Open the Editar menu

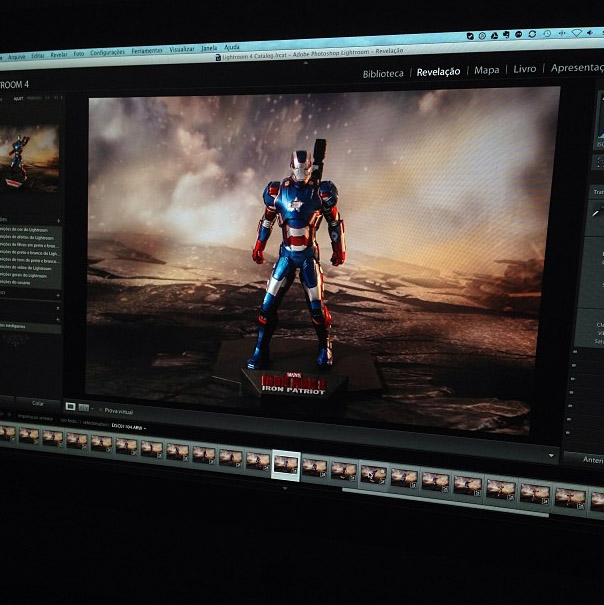[38, 56]
